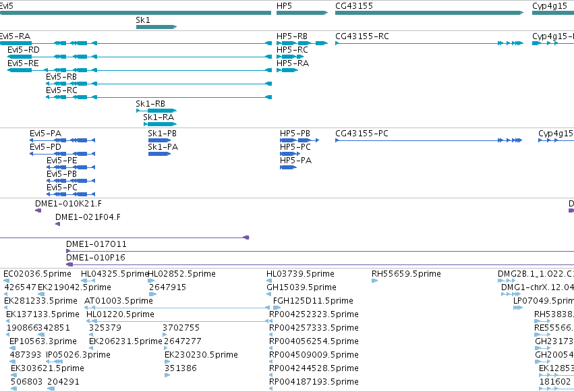Select the 325379 feature label
574x392 pixels.
(105, 328)
